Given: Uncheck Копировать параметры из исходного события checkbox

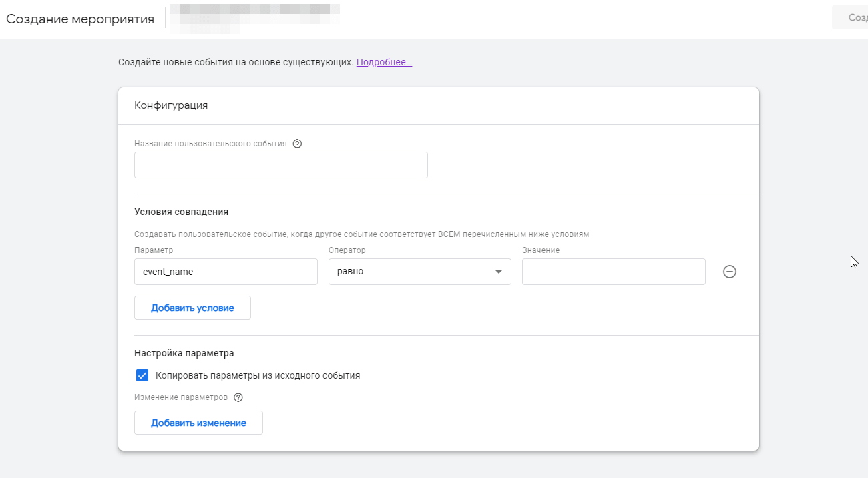Looking at the screenshot, I should point(142,375).
